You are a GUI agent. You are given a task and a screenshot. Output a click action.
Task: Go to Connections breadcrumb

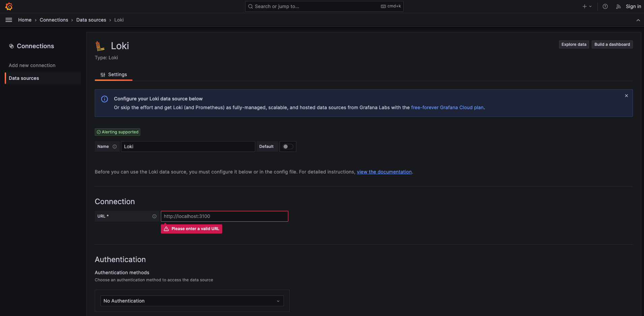tap(54, 20)
